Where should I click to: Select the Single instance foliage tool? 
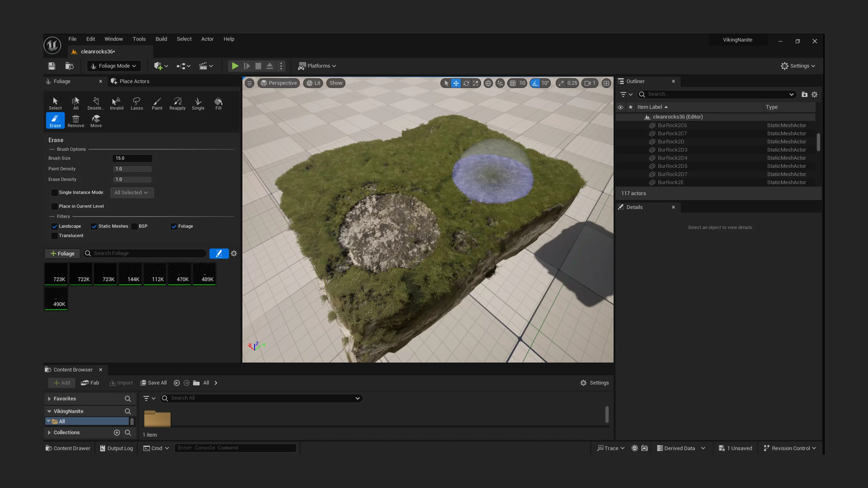click(198, 103)
